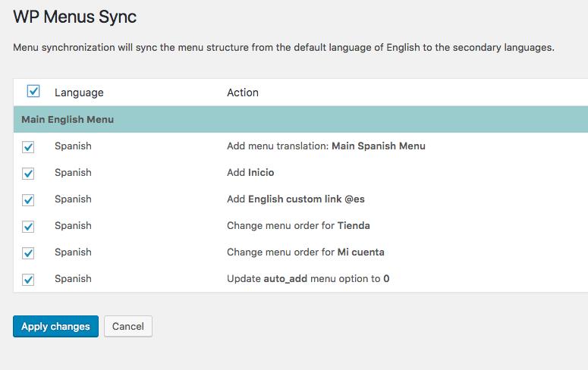This screenshot has width=588, height=370.
Task: Toggle the select-all checkbox in table header
Action: [x=33, y=92]
